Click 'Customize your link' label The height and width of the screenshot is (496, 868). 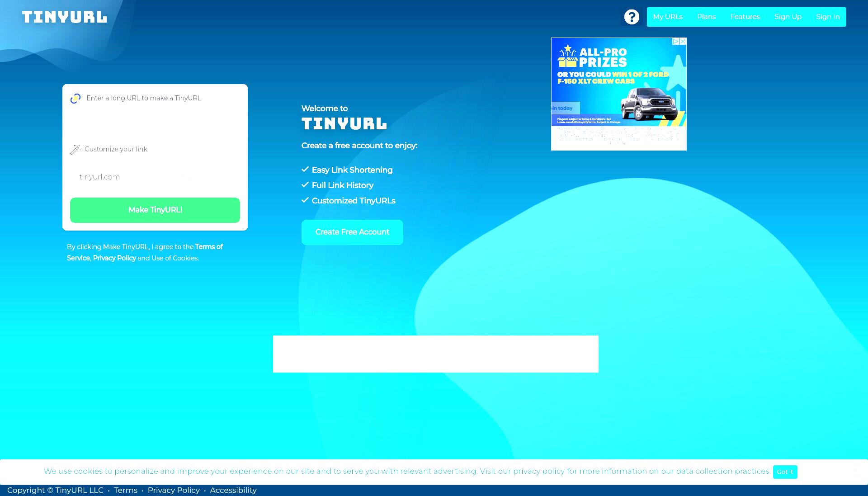(x=116, y=149)
